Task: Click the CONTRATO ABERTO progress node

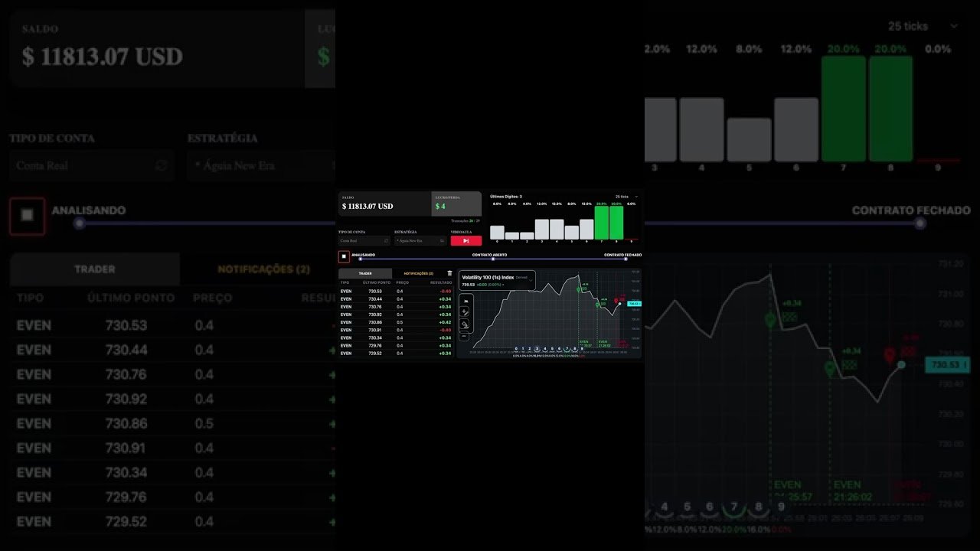Action: point(493,259)
